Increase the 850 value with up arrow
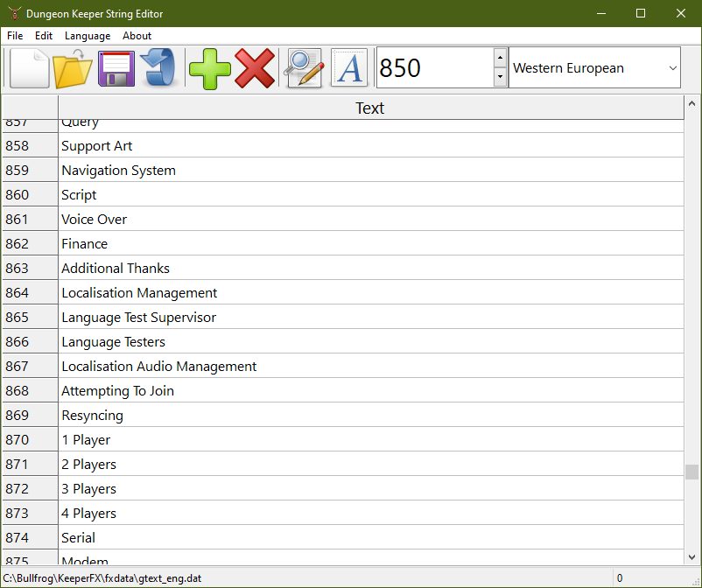The image size is (702, 588). pyautogui.click(x=500, y=58)
